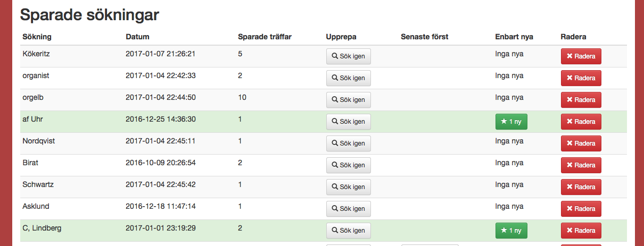
Task: Delete the Kökeritz saved search
Action: pos(581,56)
